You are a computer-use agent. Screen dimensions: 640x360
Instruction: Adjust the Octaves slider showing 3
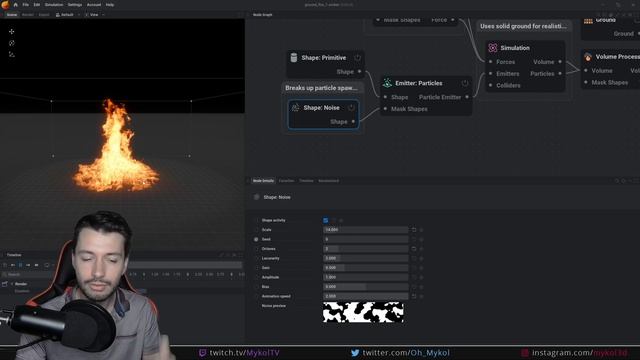366,249
